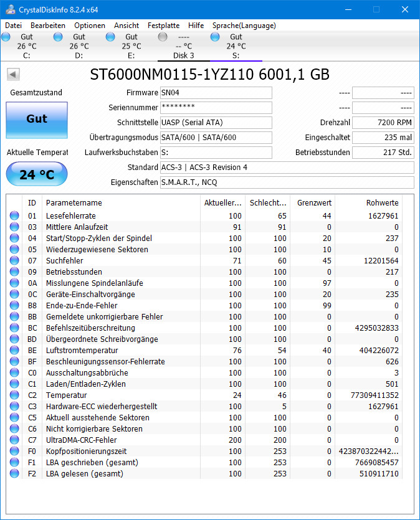The width and height of the screenshot is (420, 520).
Task: Select the Nicht korrigierbare Sektoren row name
Action: (94, 429)
